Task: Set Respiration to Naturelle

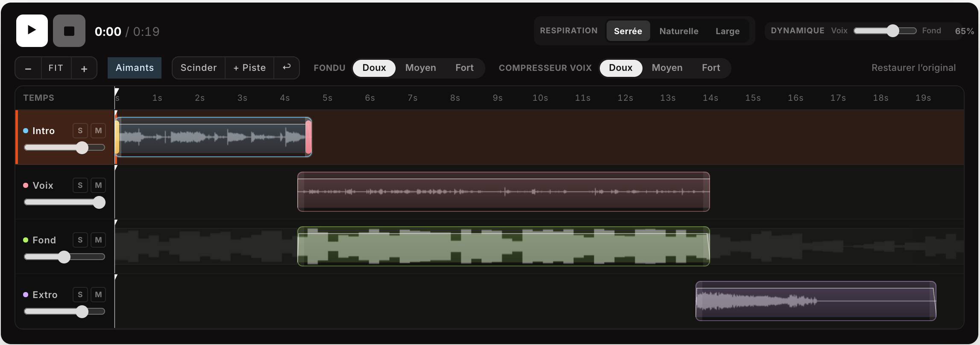Action: click(x=679, y=31)
